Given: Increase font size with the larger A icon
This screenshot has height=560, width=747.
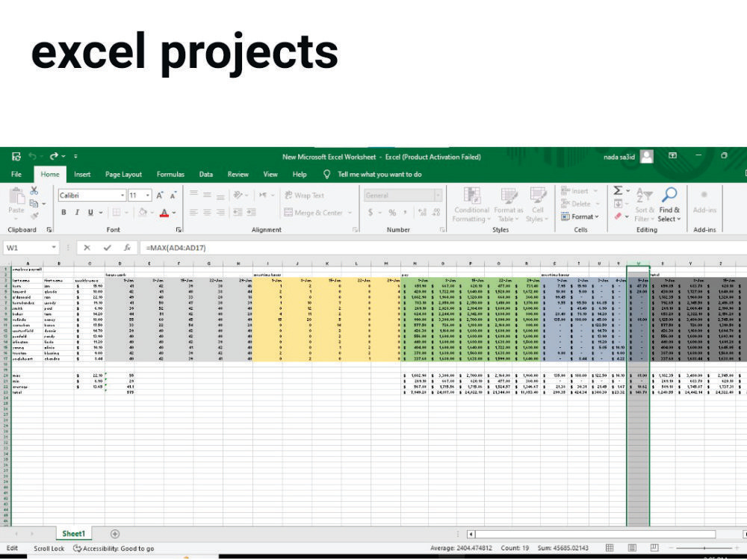Looking at the screenshot, I should click(x=160, y=195).
